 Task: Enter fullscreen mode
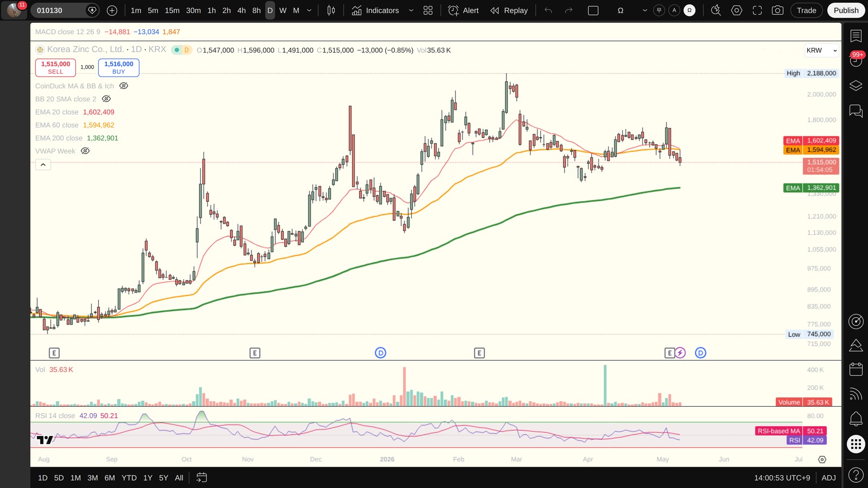[757, 10]
